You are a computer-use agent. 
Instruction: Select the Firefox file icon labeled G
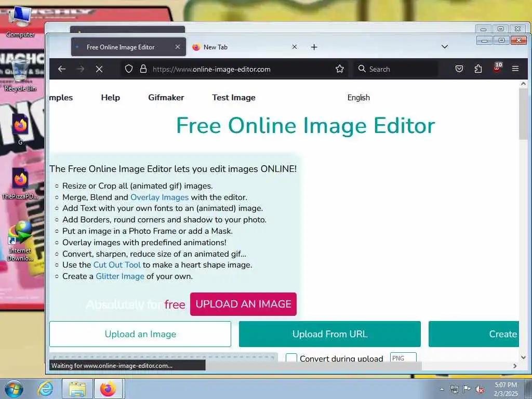click(20, 129)
